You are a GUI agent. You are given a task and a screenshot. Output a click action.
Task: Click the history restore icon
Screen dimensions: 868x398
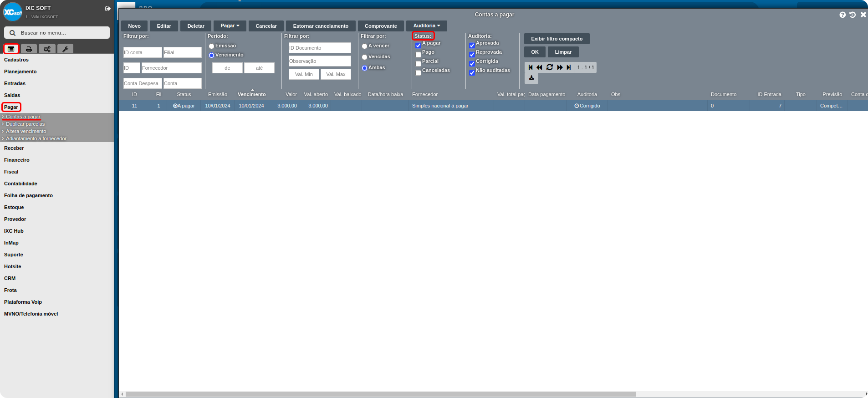(853, 15)
